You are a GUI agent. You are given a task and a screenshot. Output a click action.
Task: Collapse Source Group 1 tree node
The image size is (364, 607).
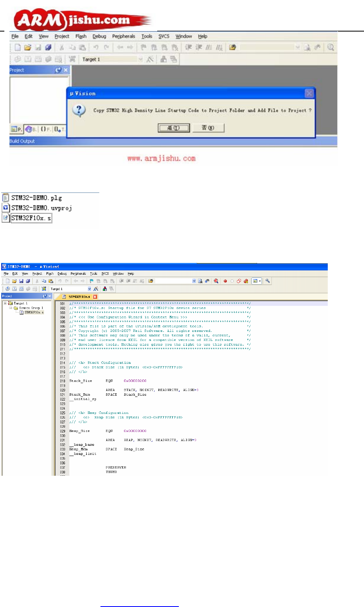click(x=11, y=308)
